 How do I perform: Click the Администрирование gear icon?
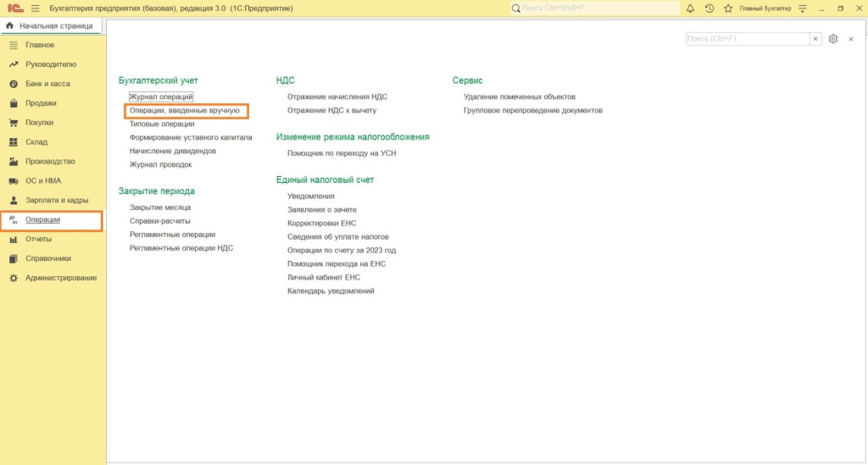click(x=14, y=278)
